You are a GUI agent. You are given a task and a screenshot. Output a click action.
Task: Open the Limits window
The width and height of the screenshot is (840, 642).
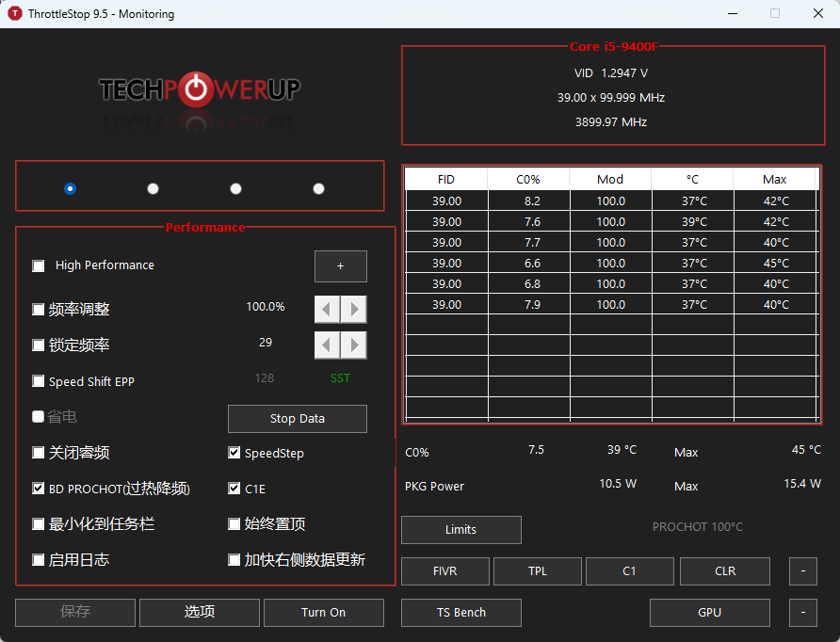tap(461, 530)
